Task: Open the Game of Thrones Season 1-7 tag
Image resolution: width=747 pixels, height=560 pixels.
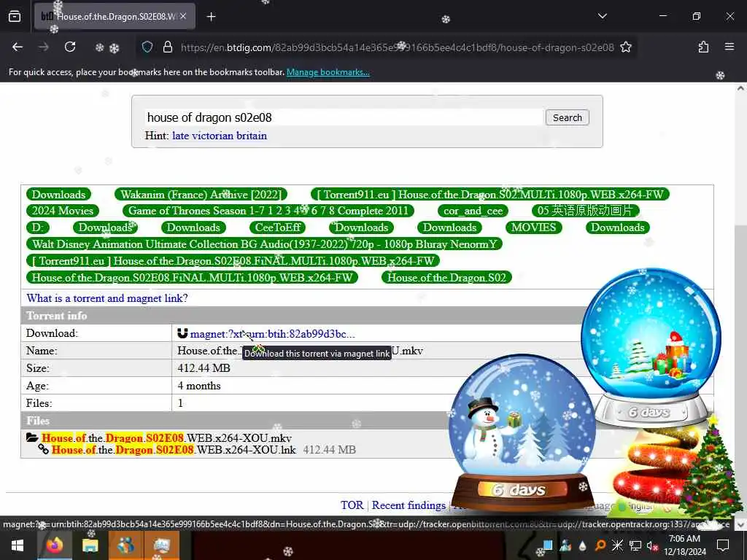Action: click(x=268, y=211)
